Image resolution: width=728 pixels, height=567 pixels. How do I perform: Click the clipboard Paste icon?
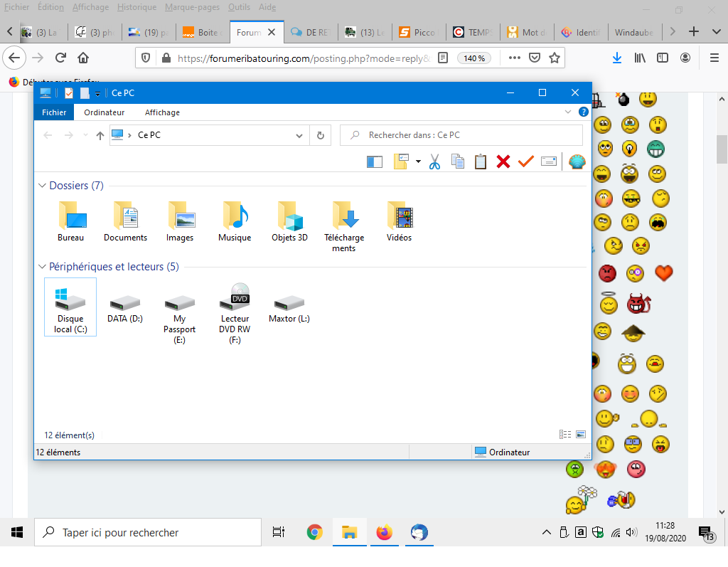pos(481,161)
